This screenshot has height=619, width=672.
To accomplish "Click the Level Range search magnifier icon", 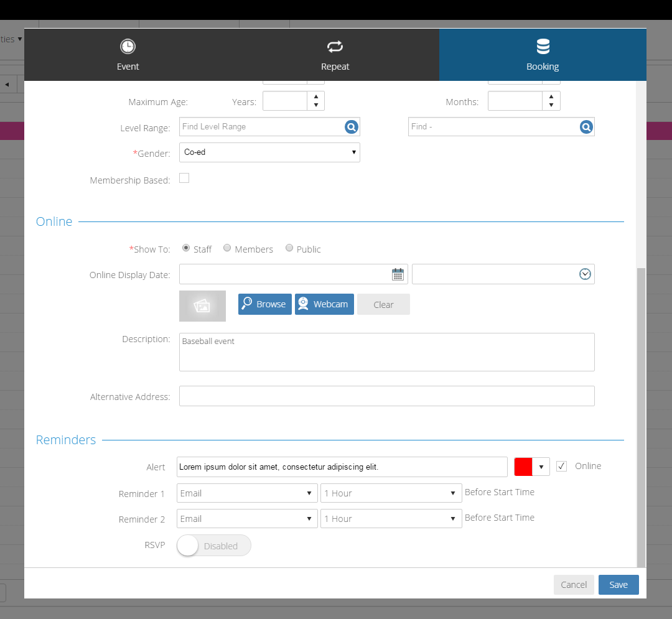I will (352, 127).
